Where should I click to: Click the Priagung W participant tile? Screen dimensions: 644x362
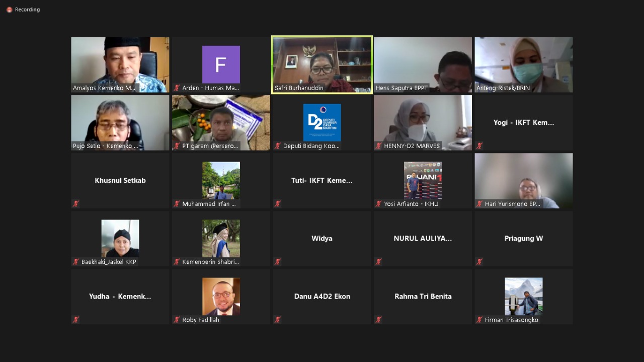coord(523,239)
